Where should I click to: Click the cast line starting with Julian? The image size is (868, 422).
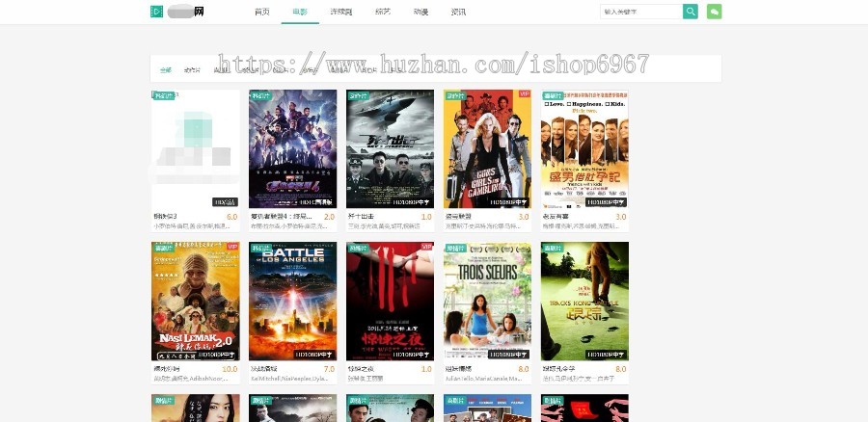[x=484, y=379]
